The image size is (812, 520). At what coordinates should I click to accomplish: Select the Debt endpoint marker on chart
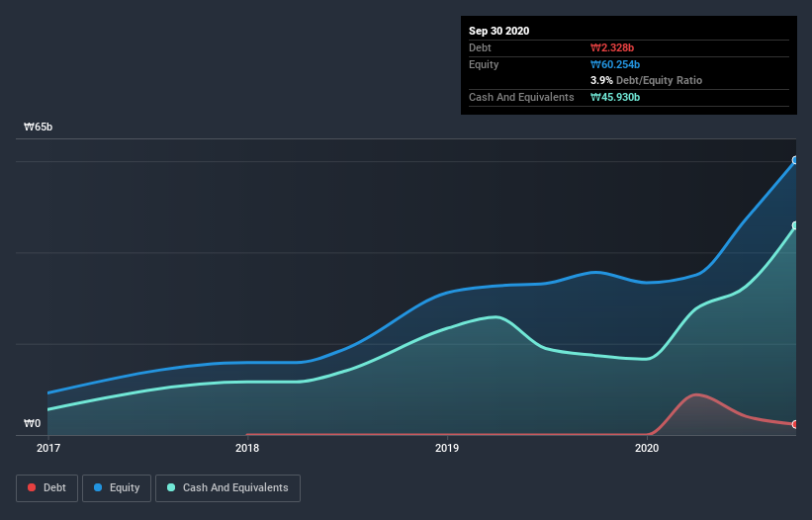795,424
